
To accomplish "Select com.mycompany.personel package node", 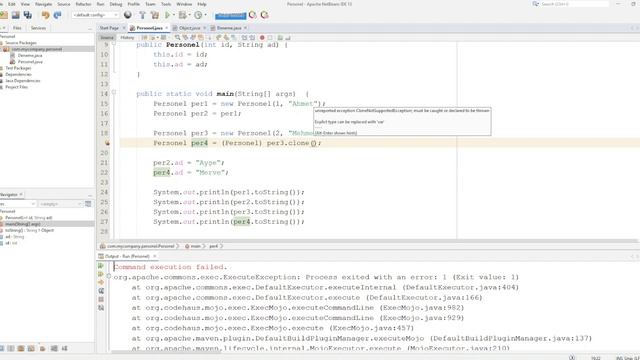I will tap(37, 49).
